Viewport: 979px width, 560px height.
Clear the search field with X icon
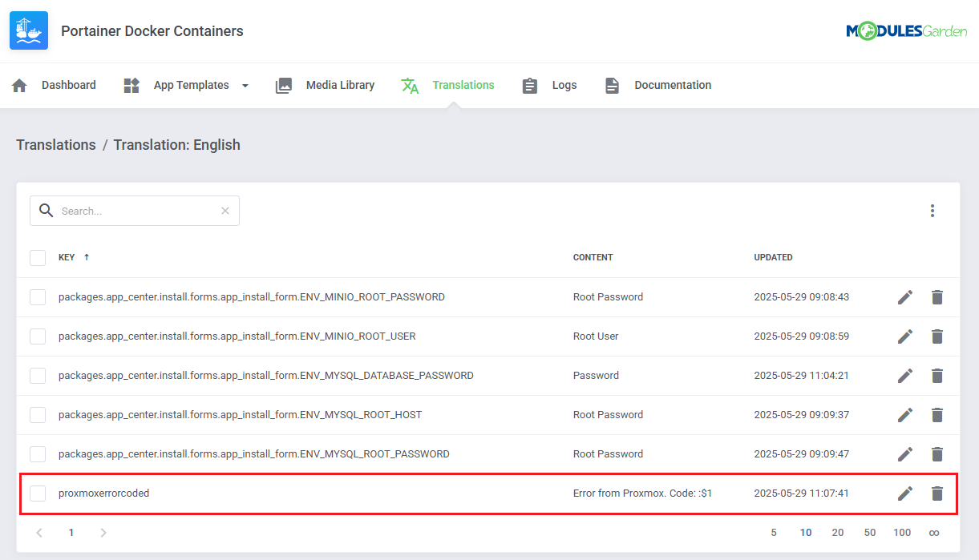[x=225, y=211]
